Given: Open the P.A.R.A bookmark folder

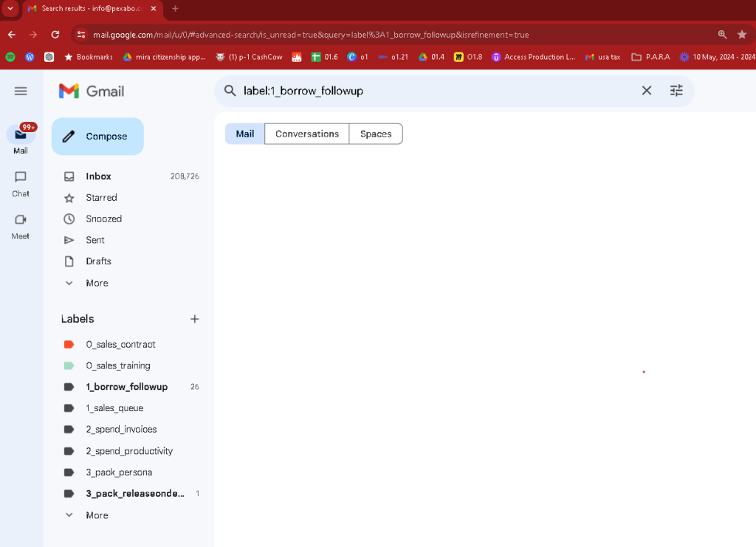Looking at the screenshot, I should click(x=651, y=57).
